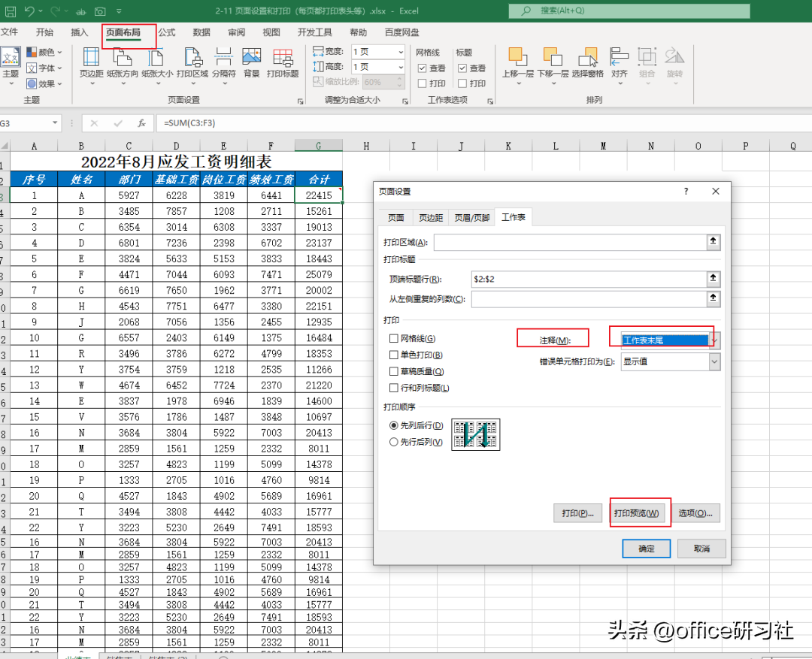Screen dimensions: 812x659
Task: Collapse dialog via print area range selector
Action: tap(713, 241)
